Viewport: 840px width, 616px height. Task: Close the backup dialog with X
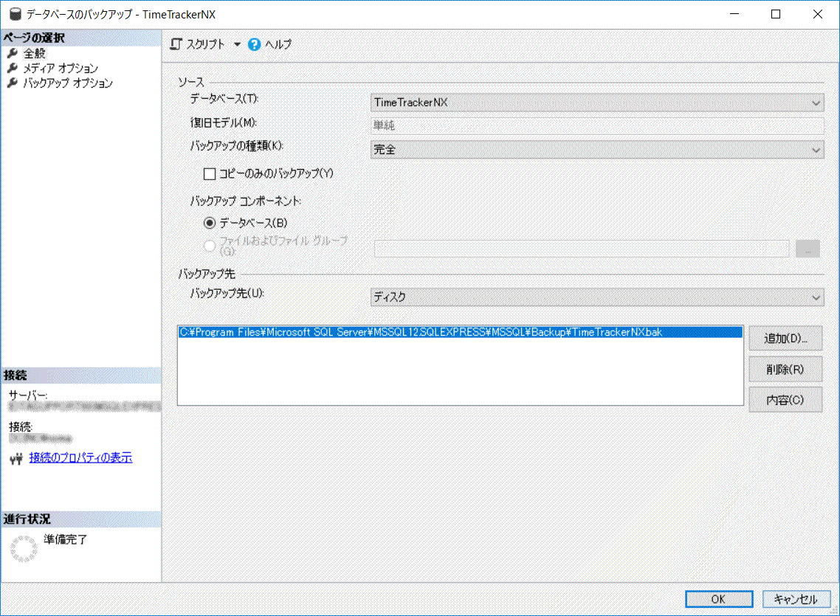pyautogui.click(x=818, y=15)
